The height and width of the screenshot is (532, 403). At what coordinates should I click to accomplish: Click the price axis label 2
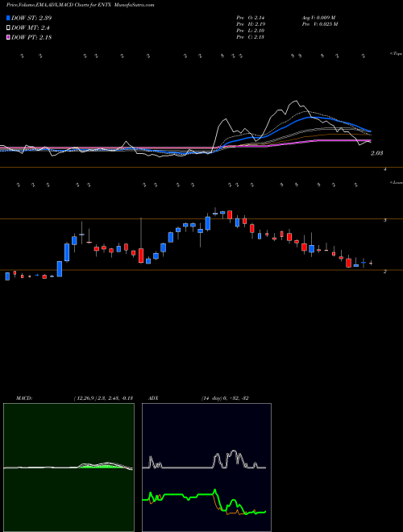(384, 272)
